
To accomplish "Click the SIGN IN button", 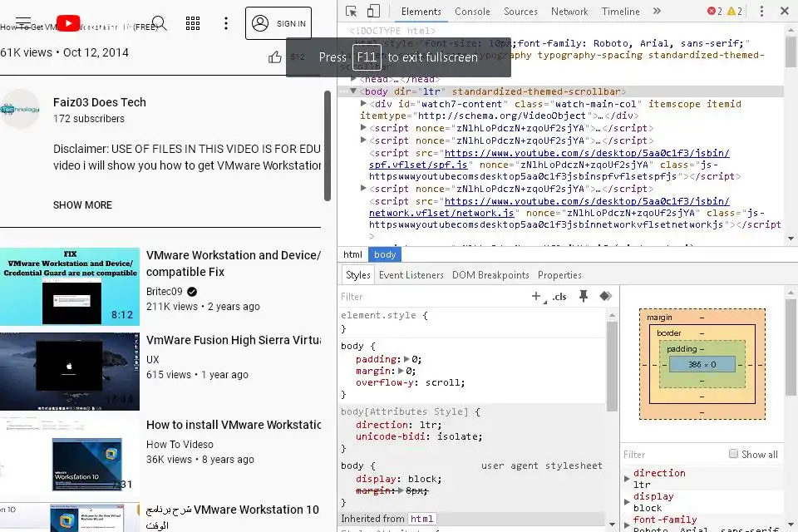I will (x=278, y=23).
